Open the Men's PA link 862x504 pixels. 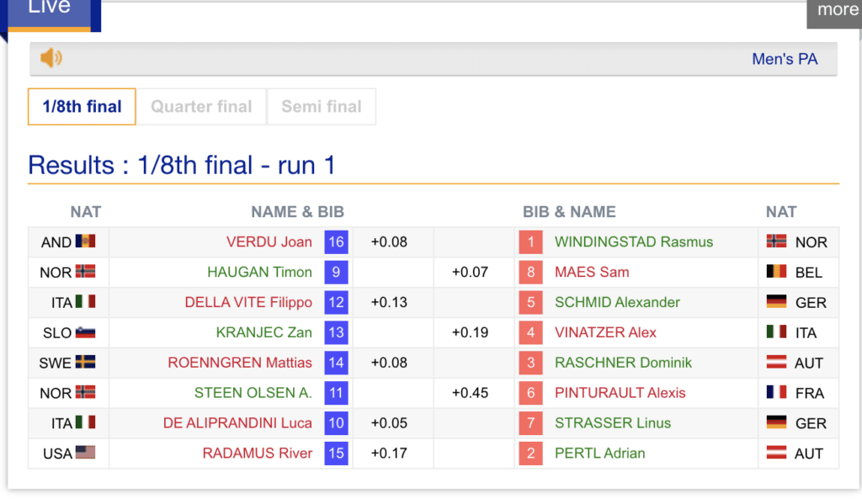(784, 59)
